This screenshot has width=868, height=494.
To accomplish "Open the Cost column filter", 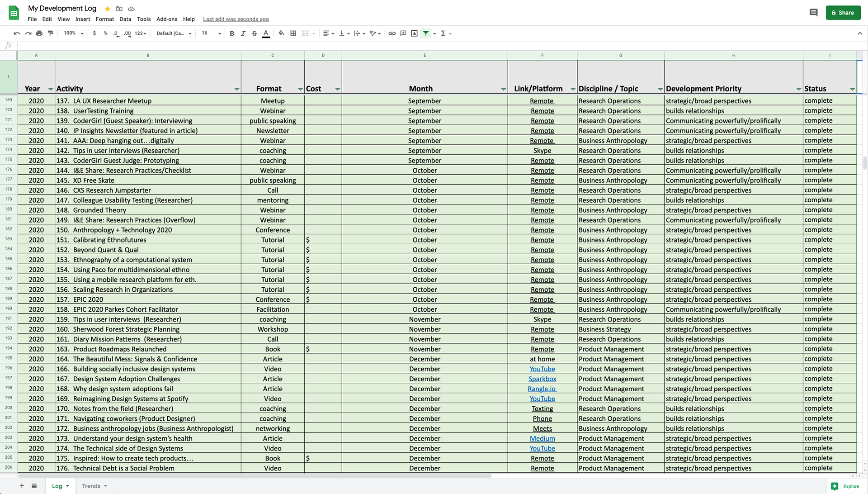I will [338, 90].
